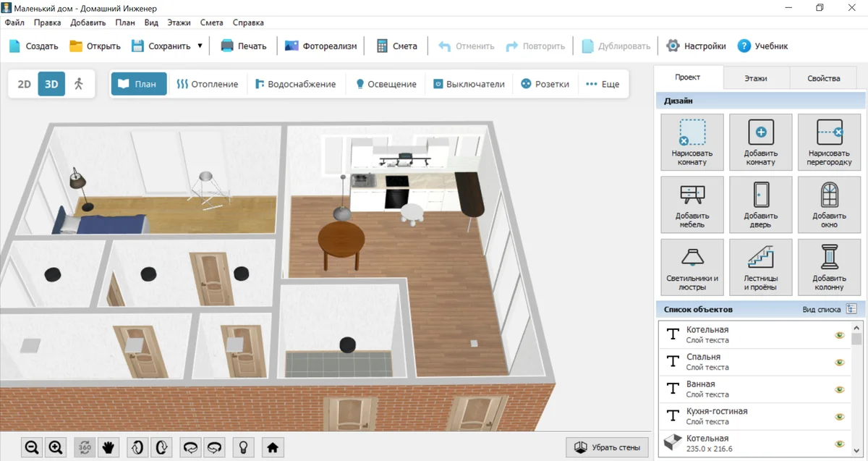The image size is (868, 461).
Task: Toggle visibility of the Ванная text layer
Action: click(x=839, y=389)
